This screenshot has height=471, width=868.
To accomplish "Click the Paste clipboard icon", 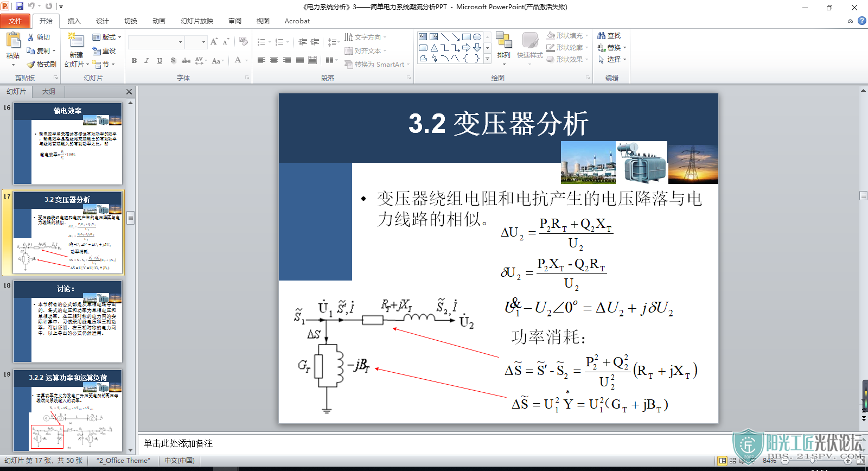I will tap(13, 41).
